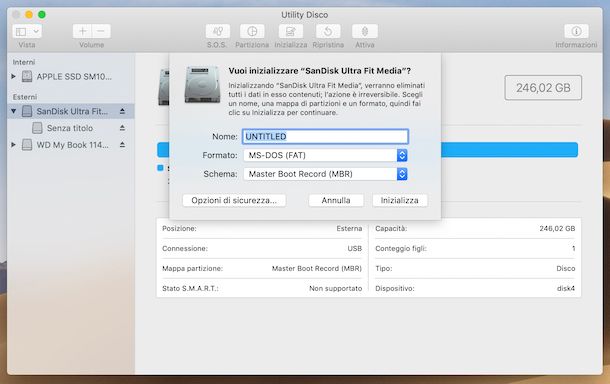Screen dimensions: 610x384
Task: Select APPLE SSD SM10 in sidebar
Action: tap(74, 77)
